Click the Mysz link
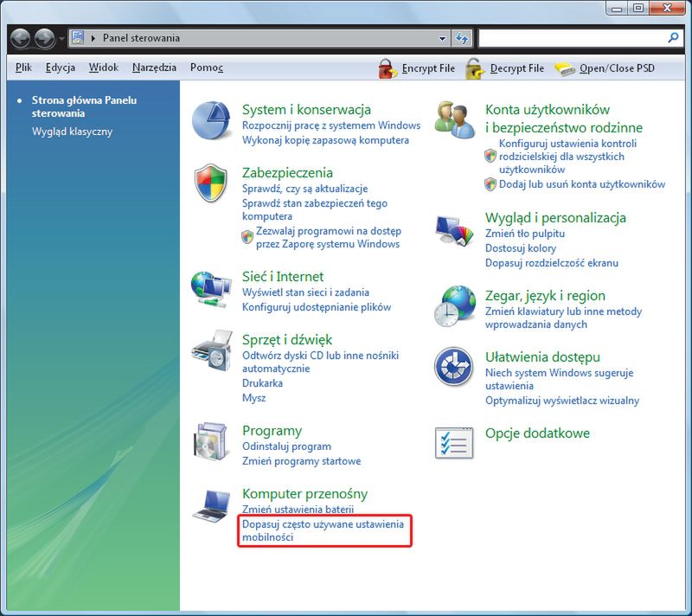Screen dimensions: 692x616 tap(253, 398)
